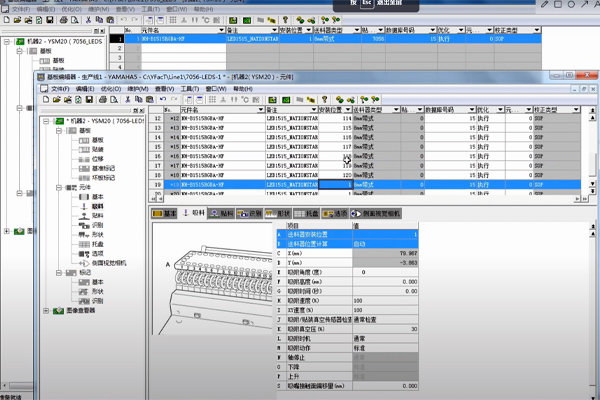Viewport: 600px width, 400px height.
Task: Select circle annotation tool at top right
Action: tap(571, 4)
